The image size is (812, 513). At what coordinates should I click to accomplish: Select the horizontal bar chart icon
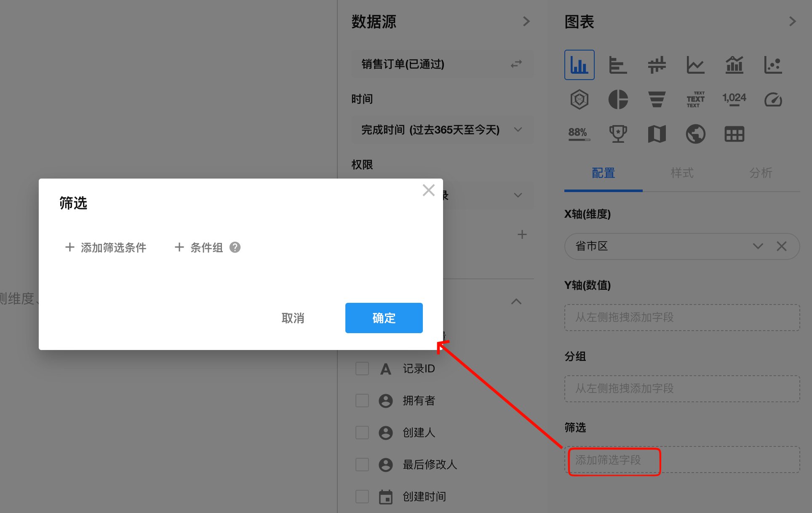pyautogui.click(x=618, y=65)
